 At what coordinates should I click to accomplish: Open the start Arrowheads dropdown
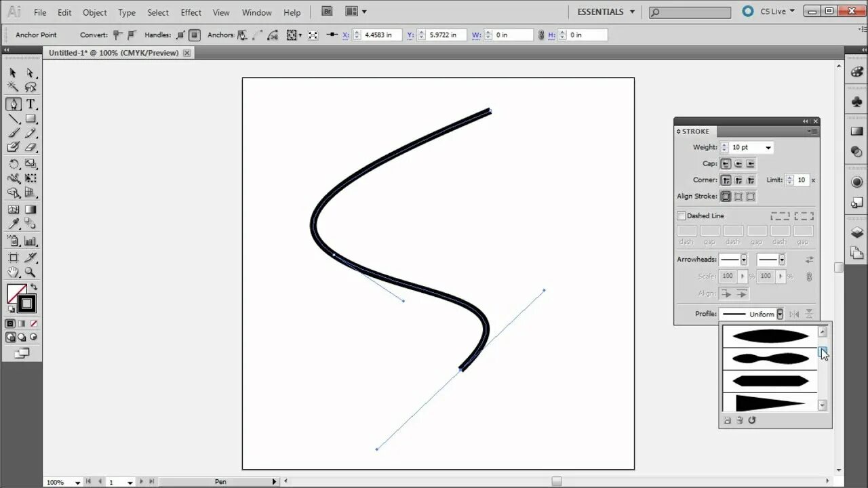(744, 260)
